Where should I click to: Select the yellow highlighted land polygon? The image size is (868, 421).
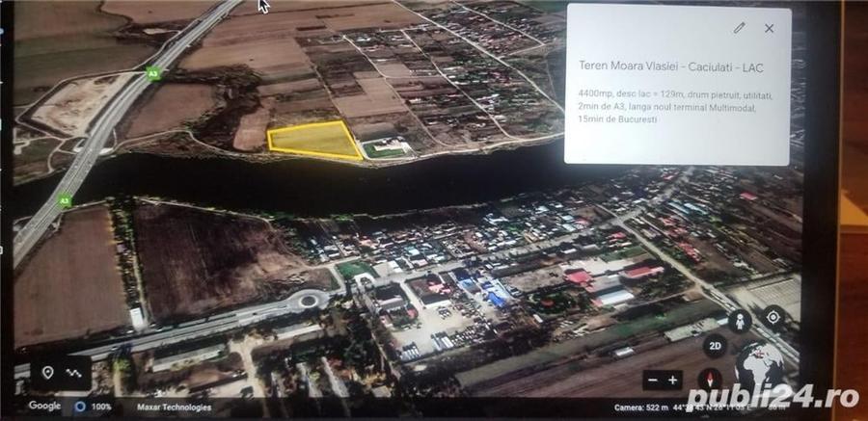click(x=314, y=141)
